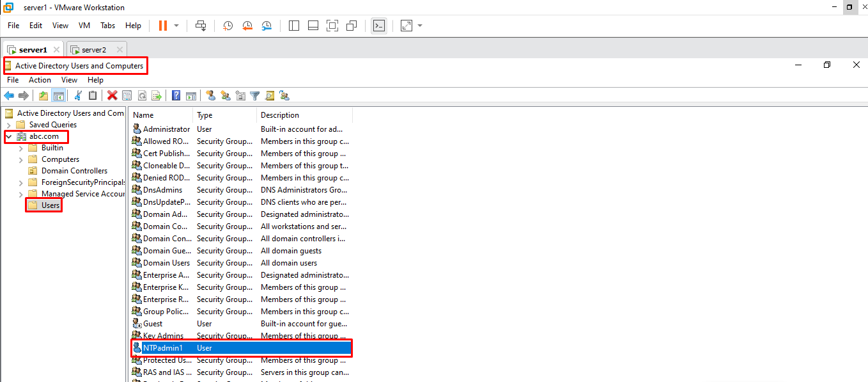Expand the Builtin container

20,148
